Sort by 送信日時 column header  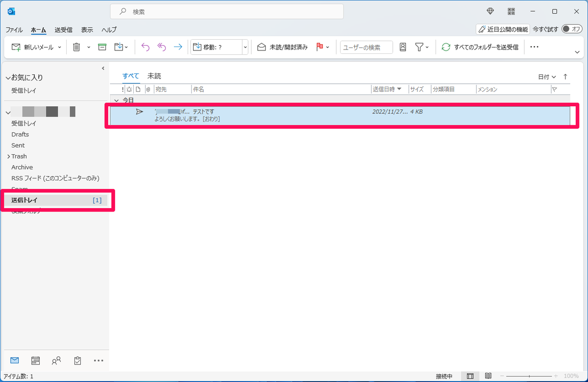pos(390,89)
